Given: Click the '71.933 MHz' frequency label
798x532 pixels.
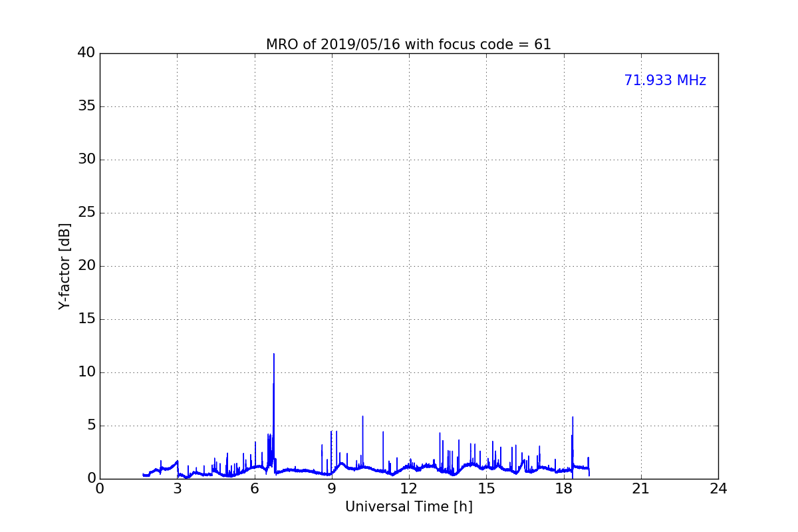Looking at the screenshot, I should [665, 80].
